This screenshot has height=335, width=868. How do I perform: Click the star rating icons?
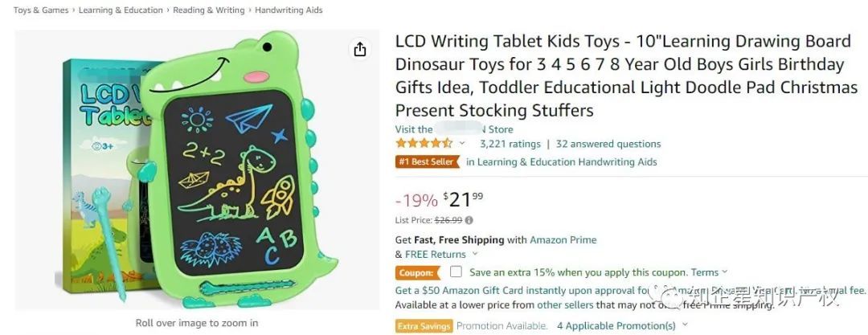coord(424,144)
